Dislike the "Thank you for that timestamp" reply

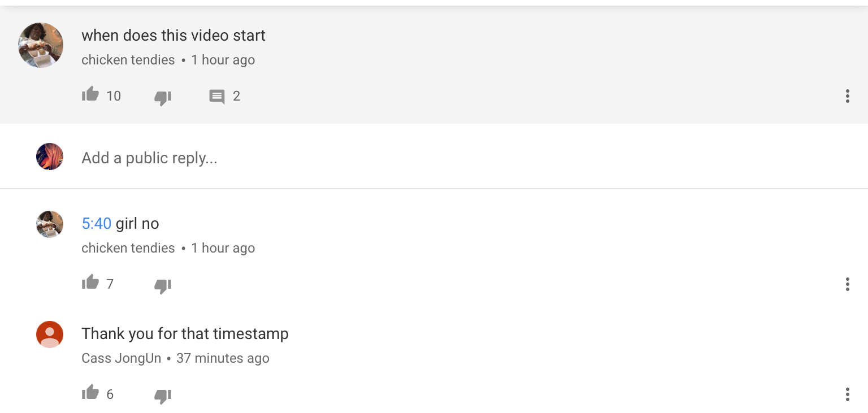tap(163, 395)
